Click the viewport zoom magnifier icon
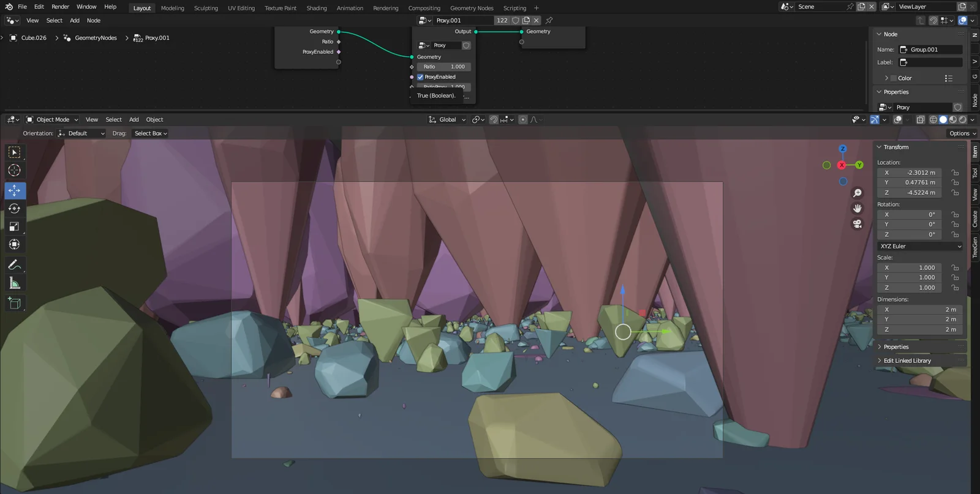The height and width of the screenshot is (494, 980). [x=858, y=193]
